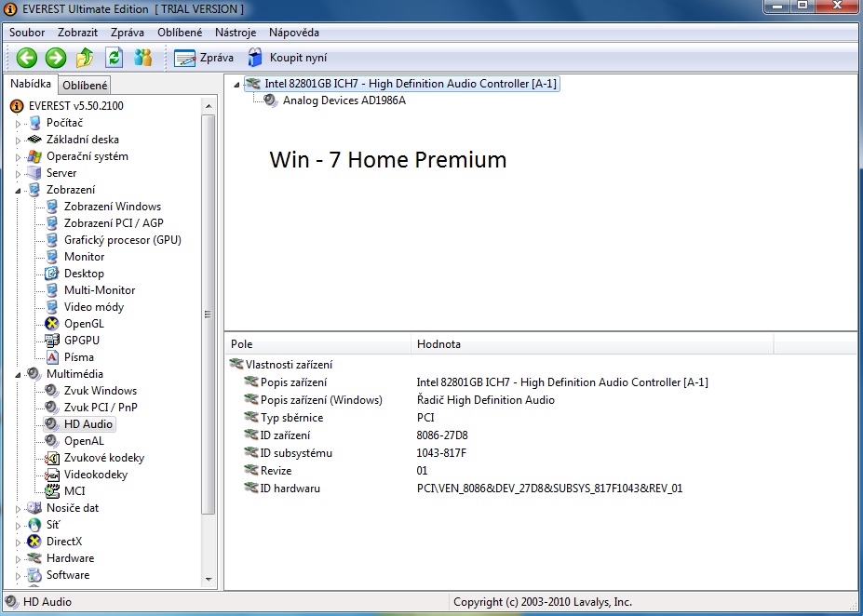Click the Server icon in the tree

pyautogui.click(x=34, y=173)
